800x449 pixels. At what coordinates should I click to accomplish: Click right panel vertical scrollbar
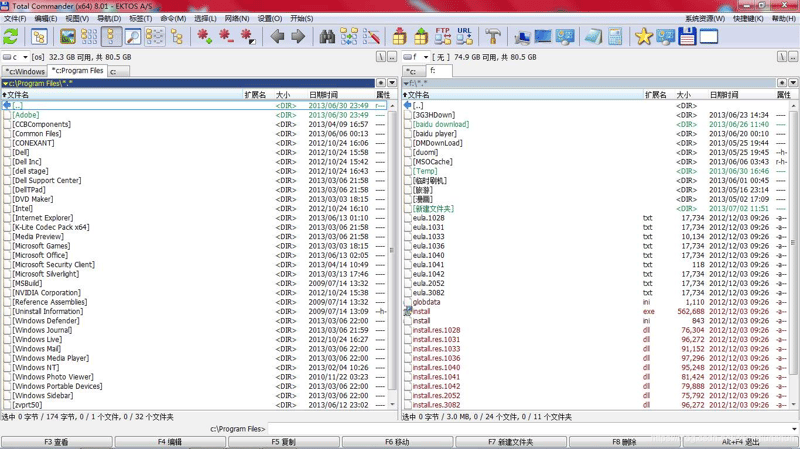(x=793, y=255)
